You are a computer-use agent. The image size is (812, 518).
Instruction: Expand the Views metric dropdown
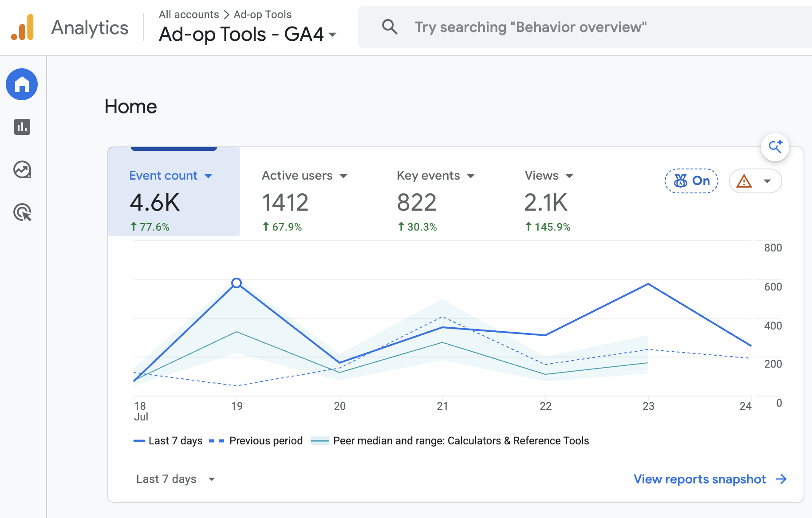[x=569, y=176]
